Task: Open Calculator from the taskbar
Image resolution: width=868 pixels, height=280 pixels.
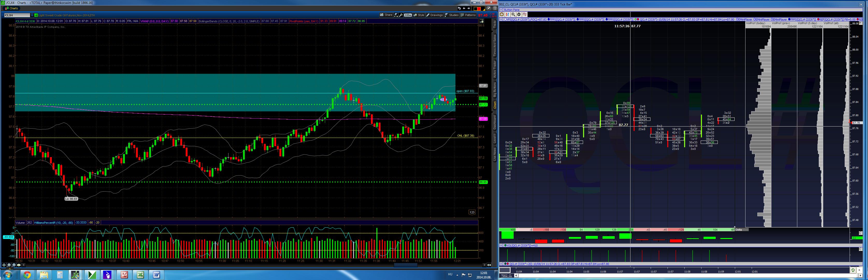Action: [x=60, y=275]
